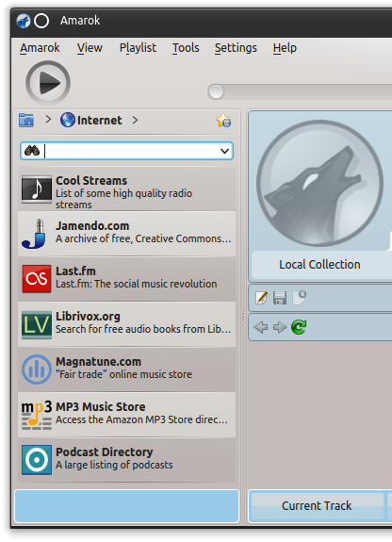The image size is (392, 542).
Task: Open the Magnatune.com service
Action: tap(127, 370)
